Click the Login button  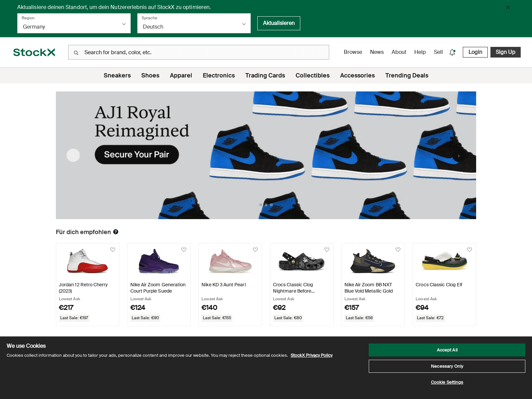475,52
